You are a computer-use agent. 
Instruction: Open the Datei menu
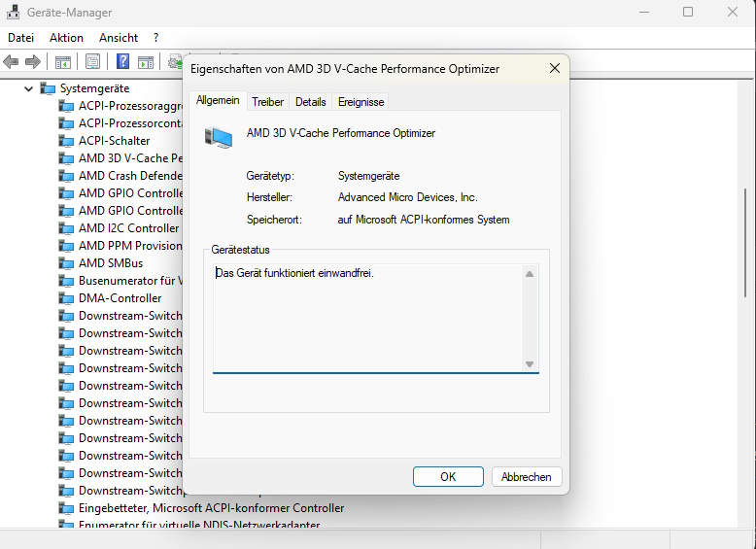pyautogui.click(x=20, y=38)
